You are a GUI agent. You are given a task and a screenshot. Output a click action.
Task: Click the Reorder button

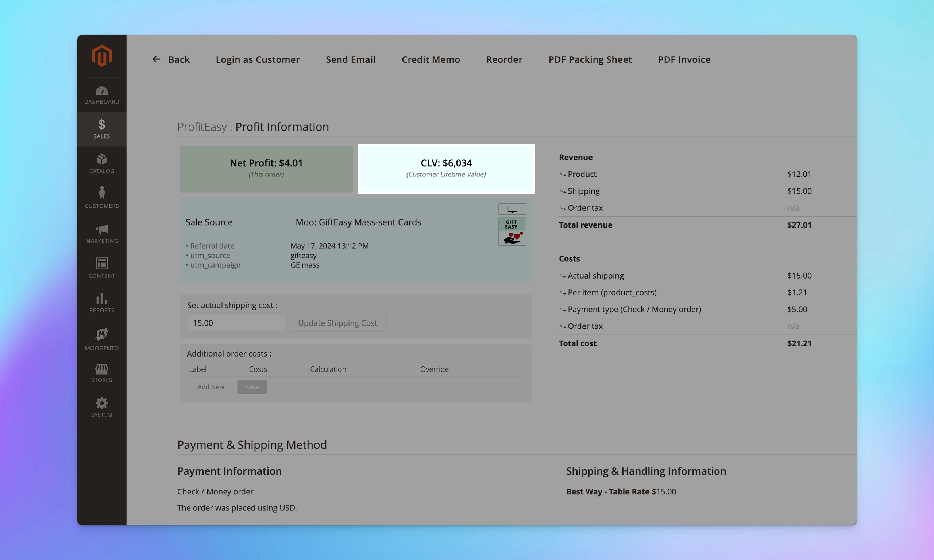(x=504, y=59)
